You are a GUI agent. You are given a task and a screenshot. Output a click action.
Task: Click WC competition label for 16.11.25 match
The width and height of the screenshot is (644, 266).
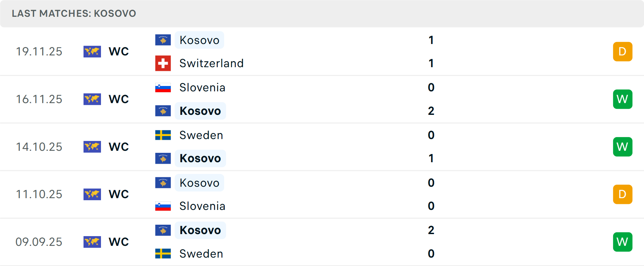(119, 99)
